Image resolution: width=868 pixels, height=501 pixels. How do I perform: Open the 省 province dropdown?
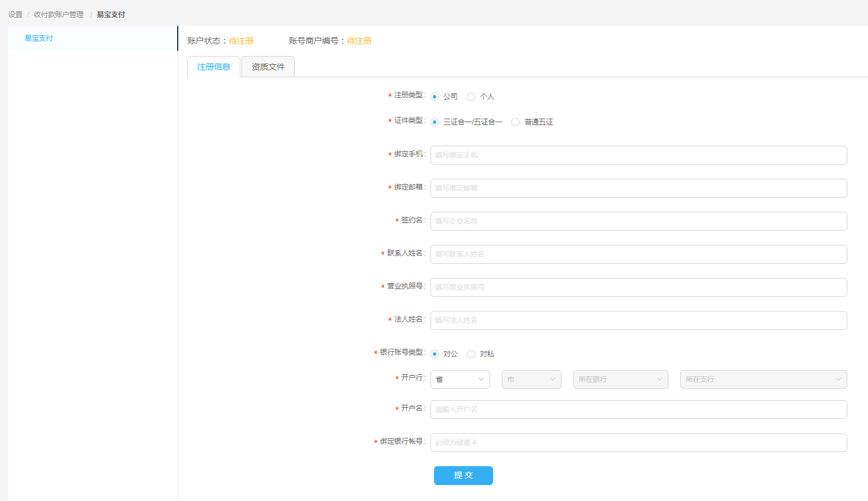point(460,379)
